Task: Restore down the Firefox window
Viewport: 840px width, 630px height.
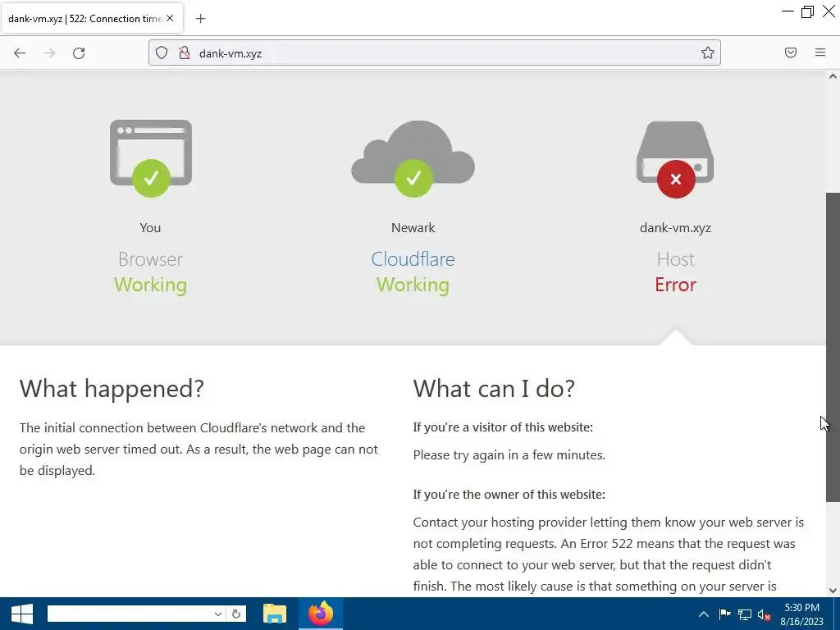Action: (x=808, y=11)
